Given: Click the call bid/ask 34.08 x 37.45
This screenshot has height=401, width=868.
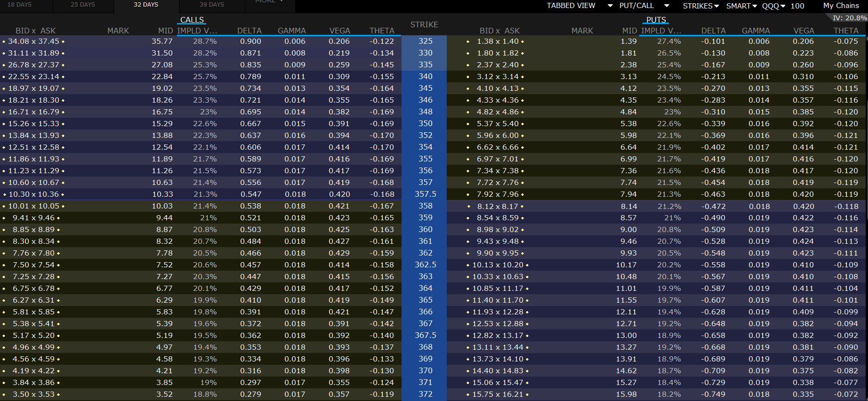Looking at the screenshot, I should point(33,41).
